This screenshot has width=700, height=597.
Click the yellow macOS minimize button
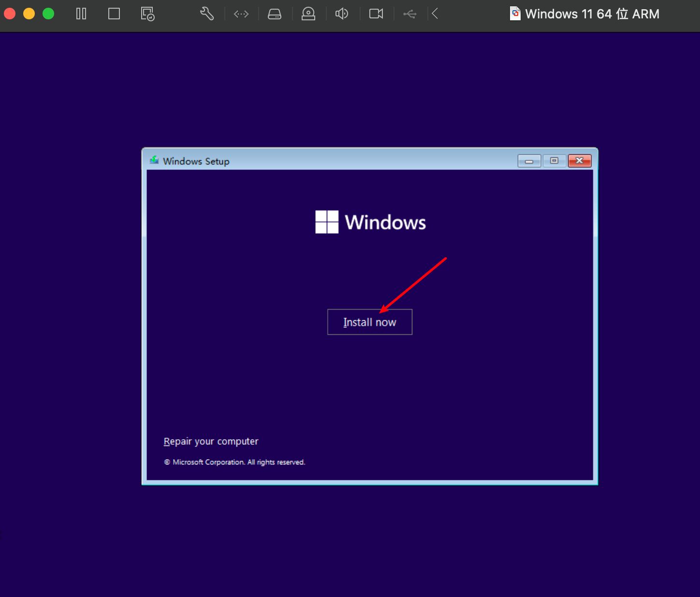click(x=29, y=14)
